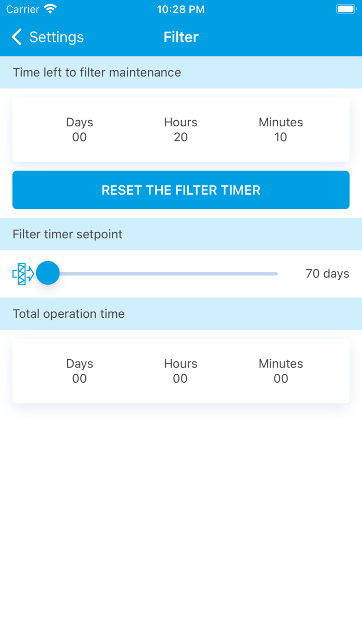Tap the Hours value showing 20
Image resolution: width=362 pixels, height=644 pixels.
[180, 137]
